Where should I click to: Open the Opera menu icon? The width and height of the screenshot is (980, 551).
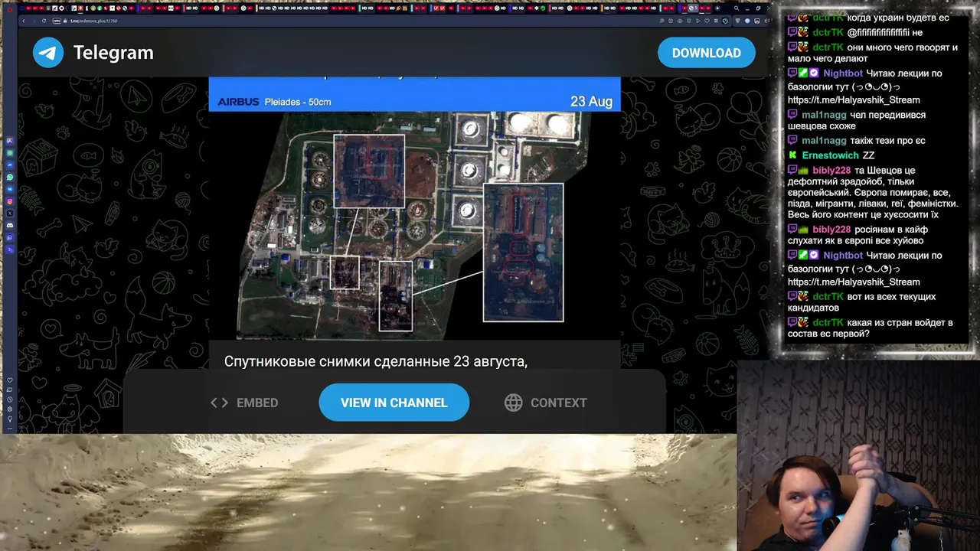[x=10, y=9]
